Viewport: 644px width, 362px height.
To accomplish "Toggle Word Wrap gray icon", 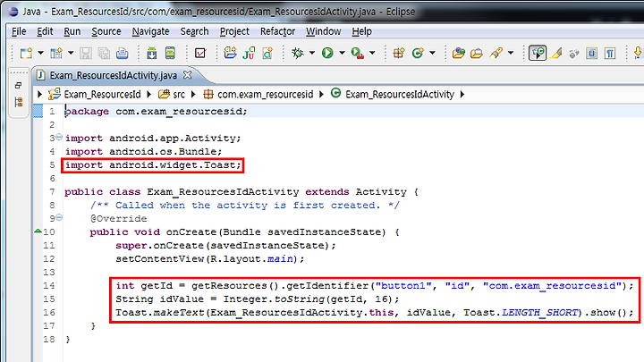I will pyautogui.click(x=574, y=53).
